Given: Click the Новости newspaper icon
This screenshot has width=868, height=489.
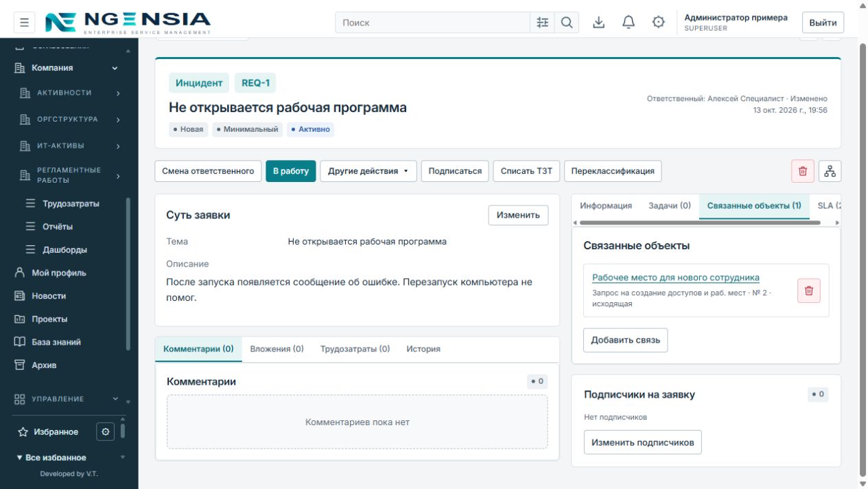Looking at the screenshot, I should point(20,296).
